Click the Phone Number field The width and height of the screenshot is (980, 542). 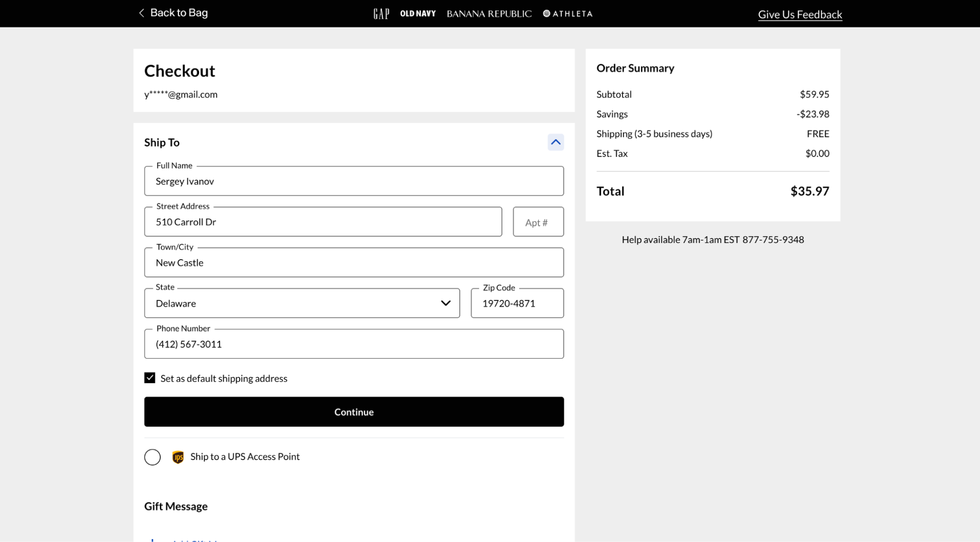tap(353, 344)
